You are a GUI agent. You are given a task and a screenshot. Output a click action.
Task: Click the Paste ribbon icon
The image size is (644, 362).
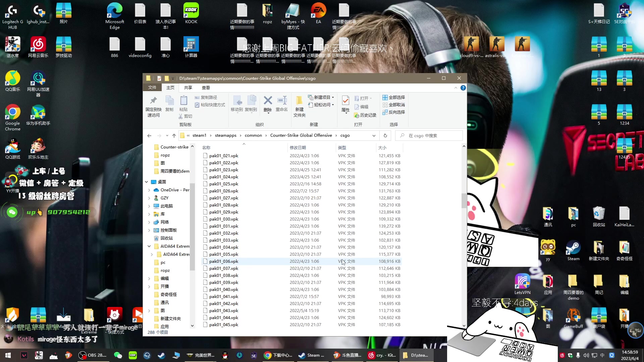183,101
